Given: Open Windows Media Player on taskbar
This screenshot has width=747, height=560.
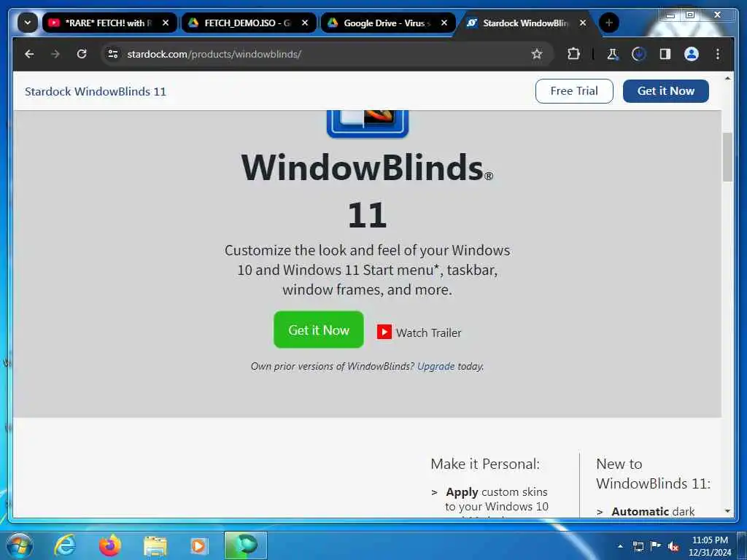Looking at the screenshot, I should click(198, 545).
